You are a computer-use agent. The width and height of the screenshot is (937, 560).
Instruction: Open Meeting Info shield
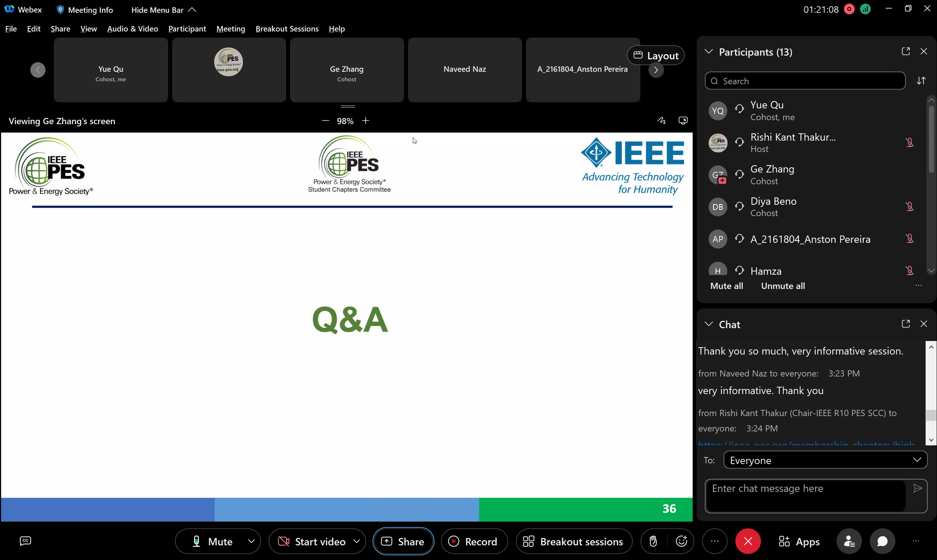(85, 10)
